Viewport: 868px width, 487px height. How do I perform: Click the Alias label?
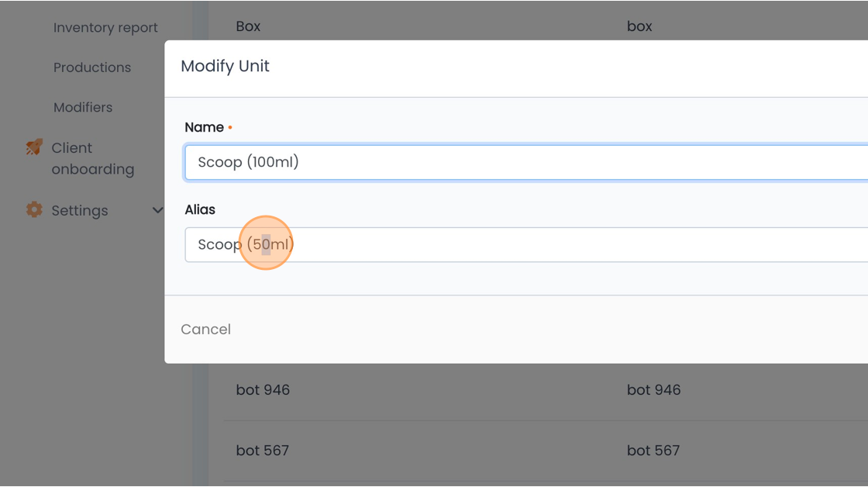point(200,209)
